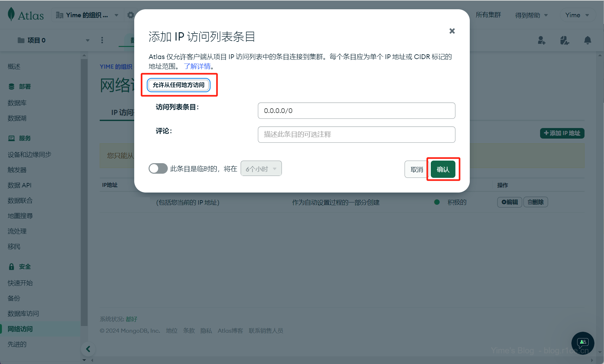Image resolution: width=604 pixels, height=364 pixels.
Task: Open the 得到帮助 help dropdown
Action: pos(531,15)
